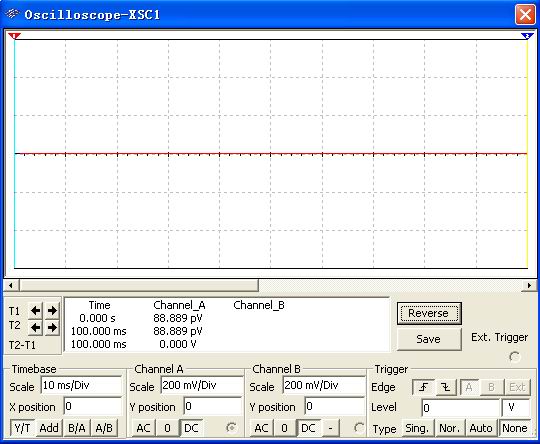Move T2 cursor right with arrow

click(52, 327)
